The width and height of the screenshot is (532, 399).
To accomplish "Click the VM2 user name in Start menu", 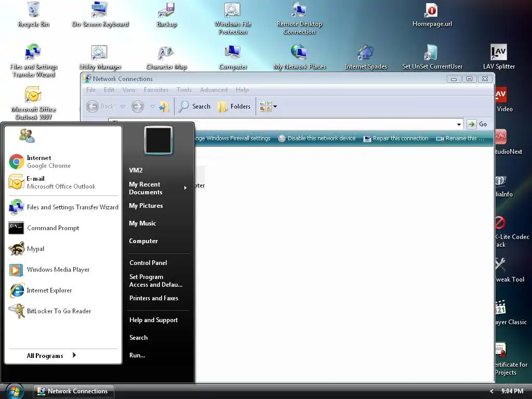I will tap(136, 170).
